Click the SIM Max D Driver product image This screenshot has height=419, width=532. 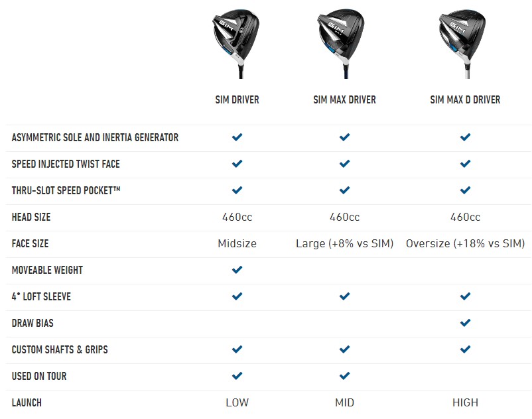[463, 44]
